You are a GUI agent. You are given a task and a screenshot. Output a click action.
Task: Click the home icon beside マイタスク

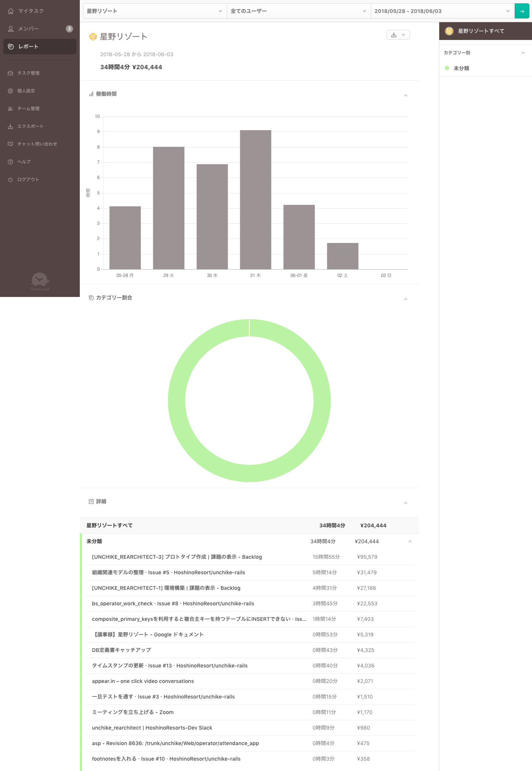(x=11, y=11)
